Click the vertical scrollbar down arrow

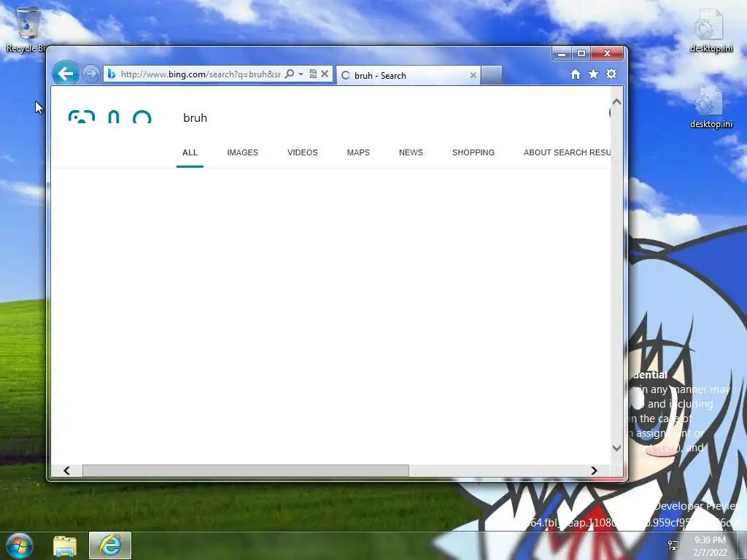(x=616, y=448)
